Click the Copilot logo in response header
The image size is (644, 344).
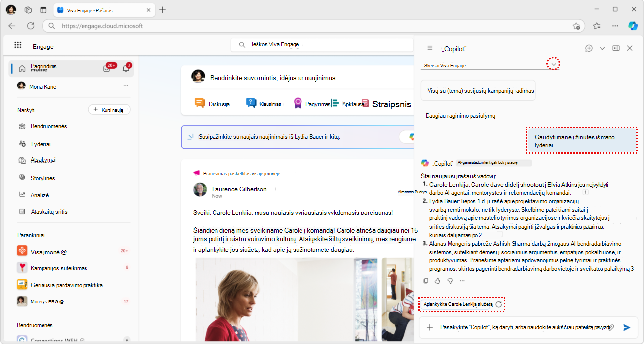(x=425, y=163)
